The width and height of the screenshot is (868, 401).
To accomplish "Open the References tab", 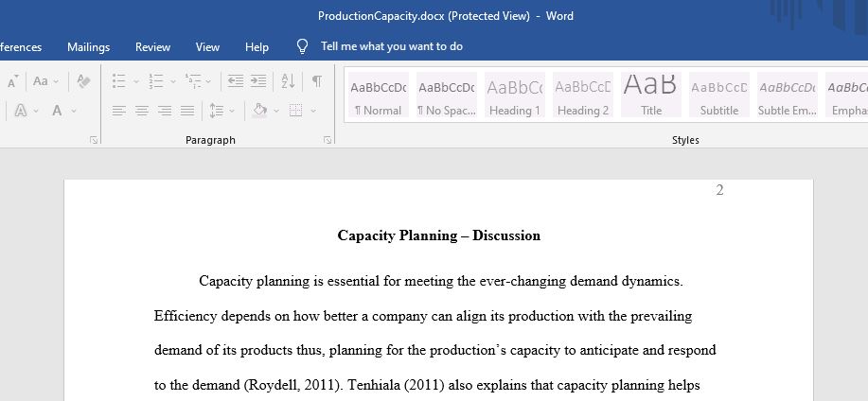I will 21,47.
